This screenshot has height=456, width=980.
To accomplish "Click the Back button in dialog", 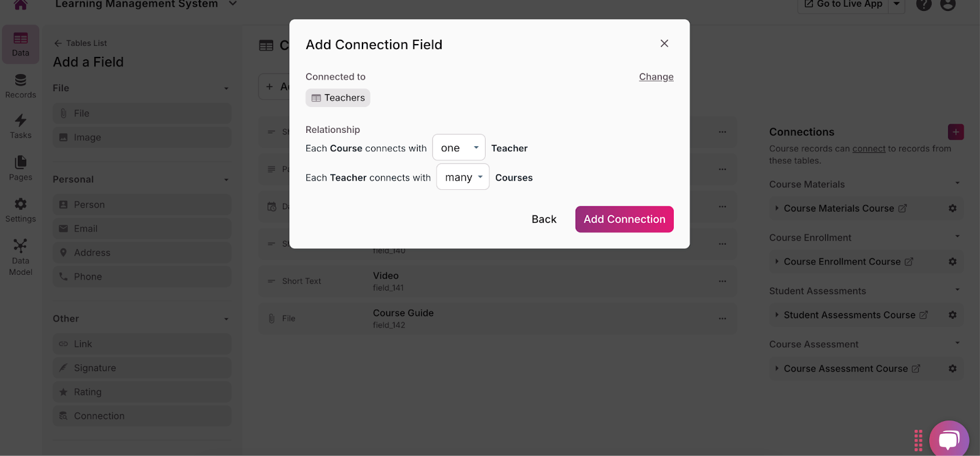I will click(x=544, y=219).
